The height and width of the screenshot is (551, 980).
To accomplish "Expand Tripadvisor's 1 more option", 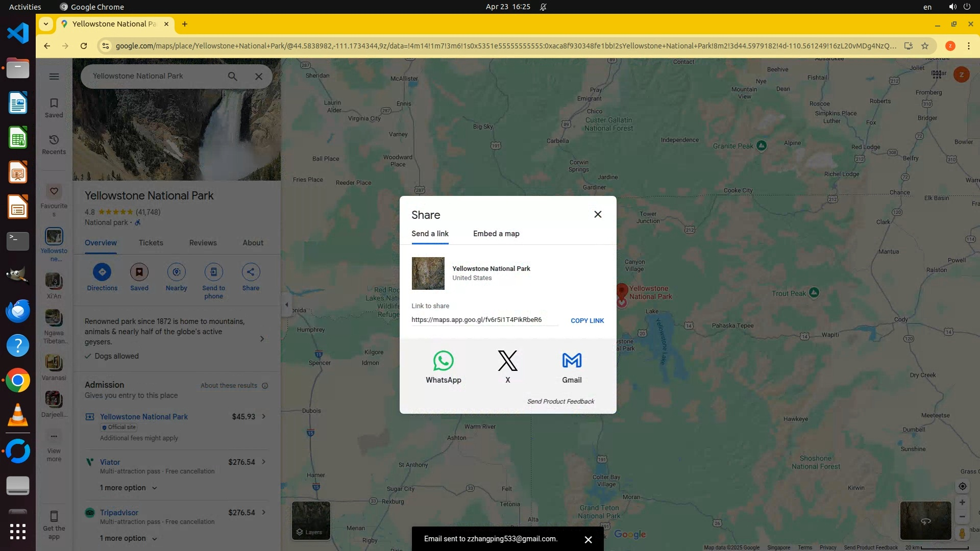I will click(x=128, y=539).
